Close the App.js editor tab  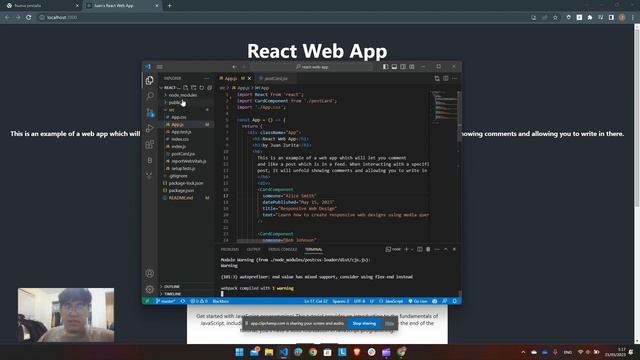point(249,78)
